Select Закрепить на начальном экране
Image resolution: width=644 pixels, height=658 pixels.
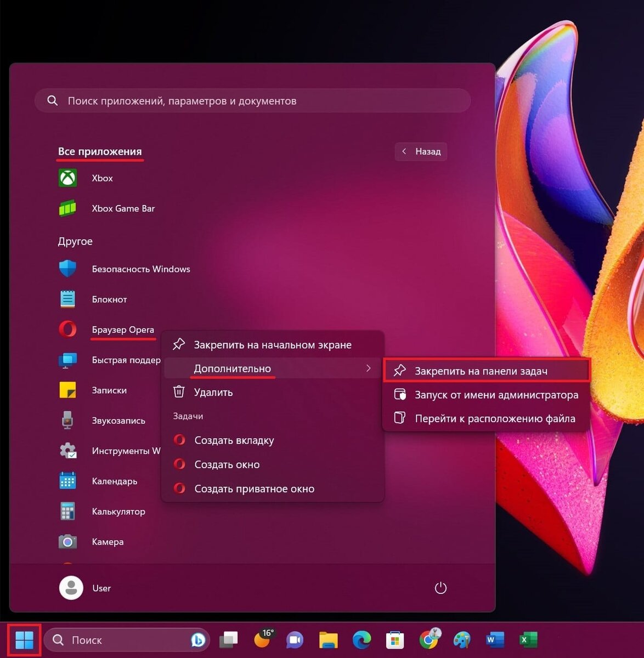click(x=273, y=345)
